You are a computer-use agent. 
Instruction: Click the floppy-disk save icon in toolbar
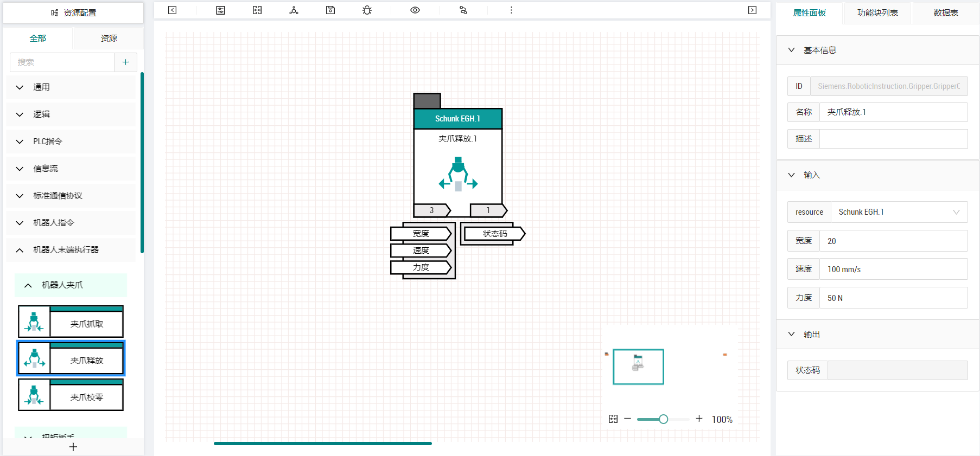coord(330,10)
